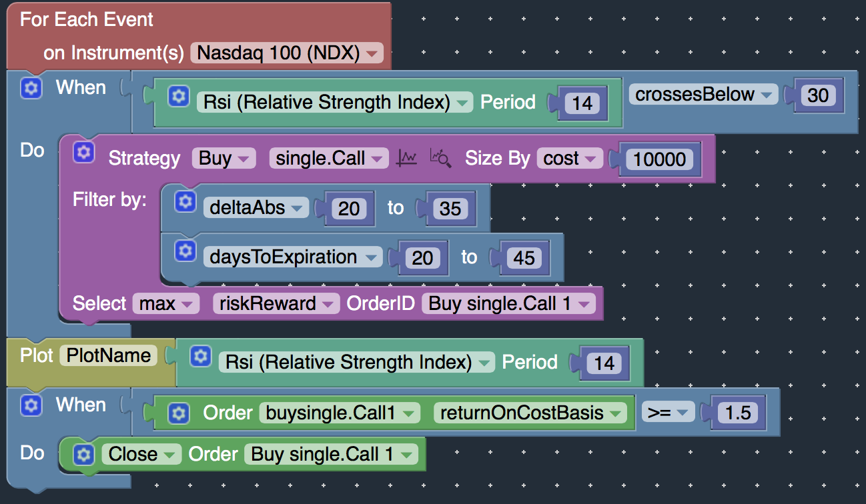Open gear on Order returnOnCostBasis block

click(177, 413)
